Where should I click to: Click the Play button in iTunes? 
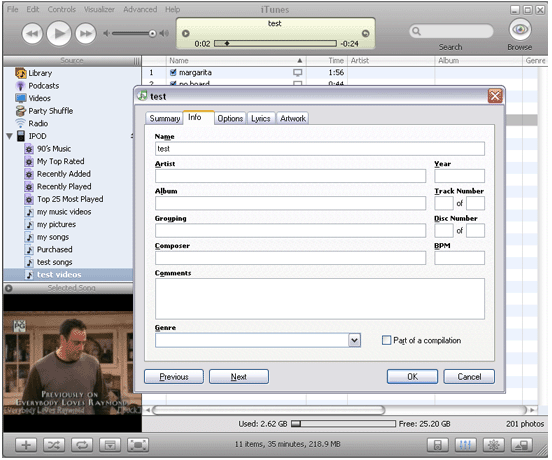(x=59, y=33)
